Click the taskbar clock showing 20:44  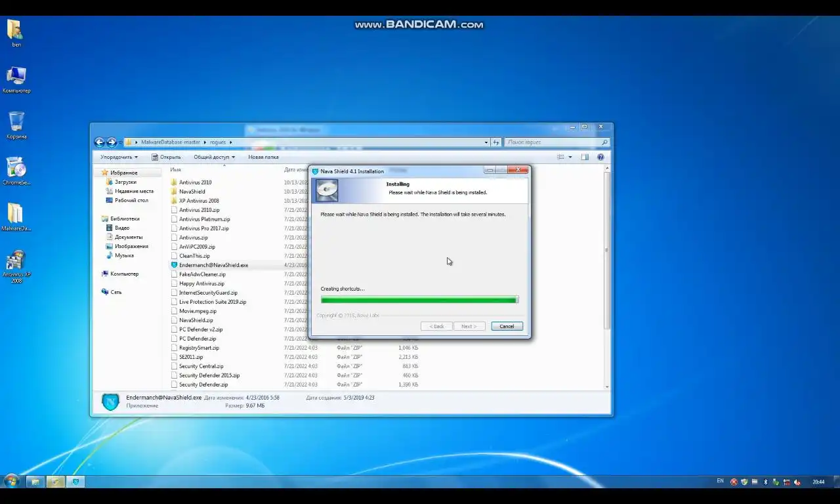point(818,482)
